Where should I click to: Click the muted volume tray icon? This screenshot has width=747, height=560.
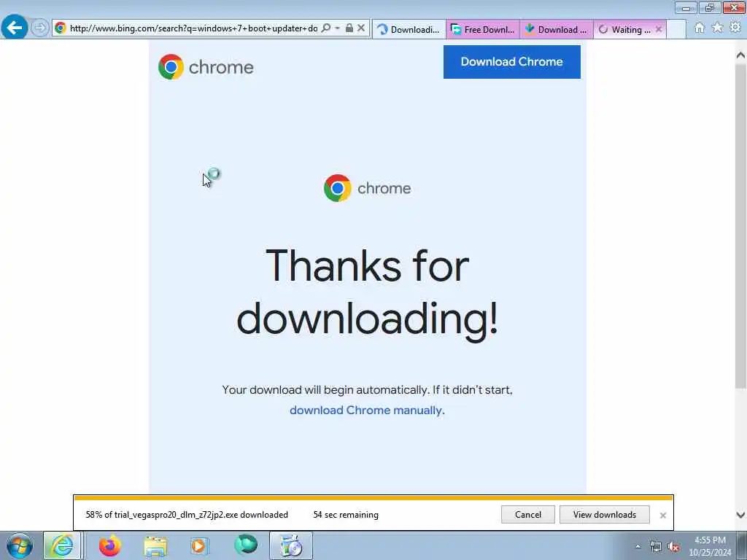pyautogui.click(x=673, y=547)
